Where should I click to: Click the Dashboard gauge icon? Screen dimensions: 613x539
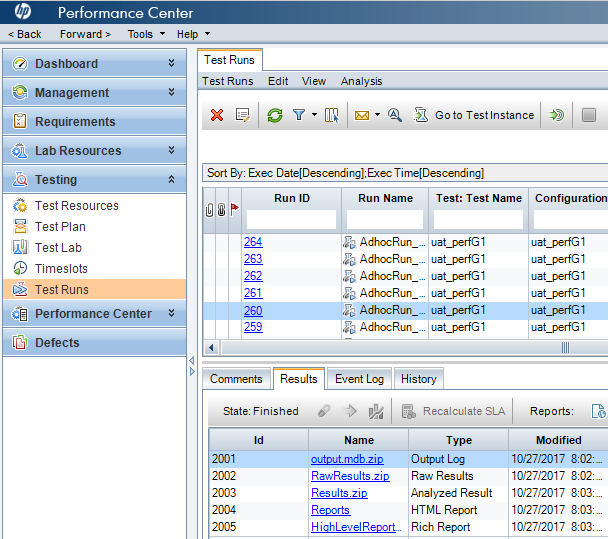tap(20, 63)
